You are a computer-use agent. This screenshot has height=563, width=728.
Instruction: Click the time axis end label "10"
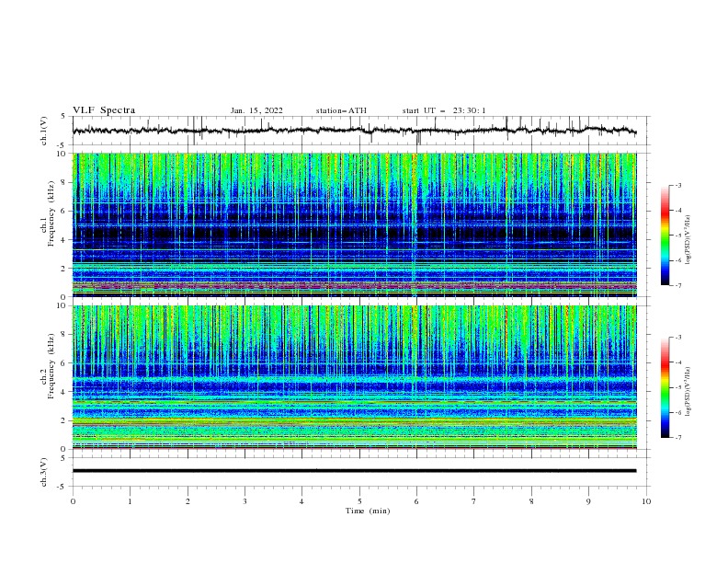click(646, 501)
